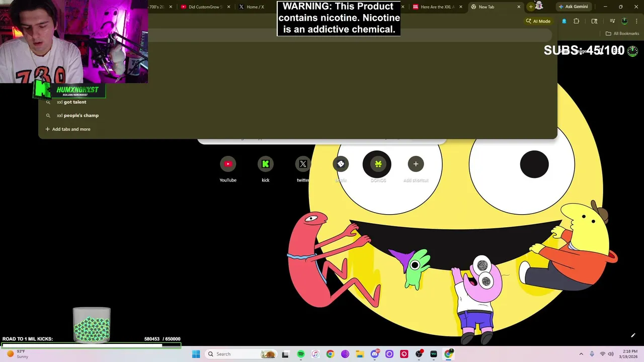Open the Chrome three-dot menu

click(636, 21)
